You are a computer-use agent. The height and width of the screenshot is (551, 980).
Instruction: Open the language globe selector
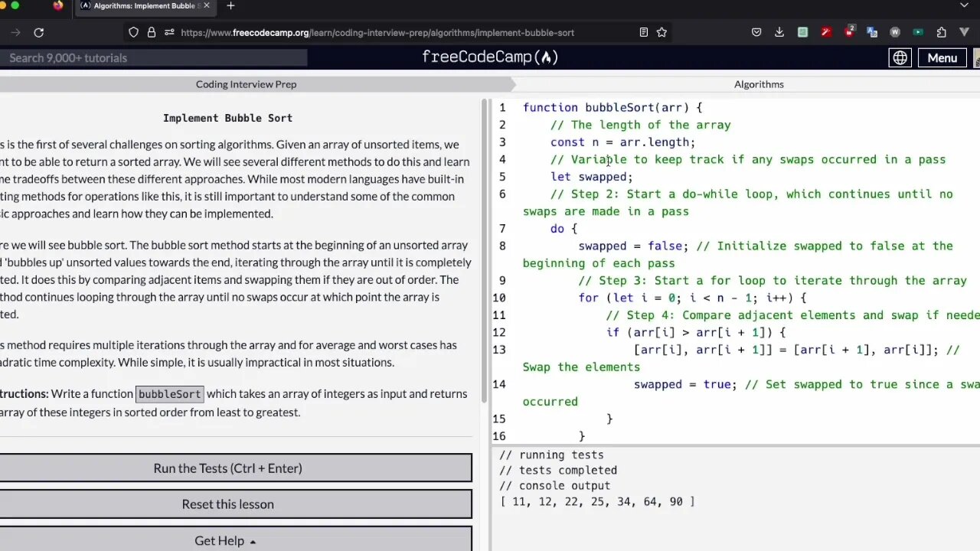coord(900,57)
